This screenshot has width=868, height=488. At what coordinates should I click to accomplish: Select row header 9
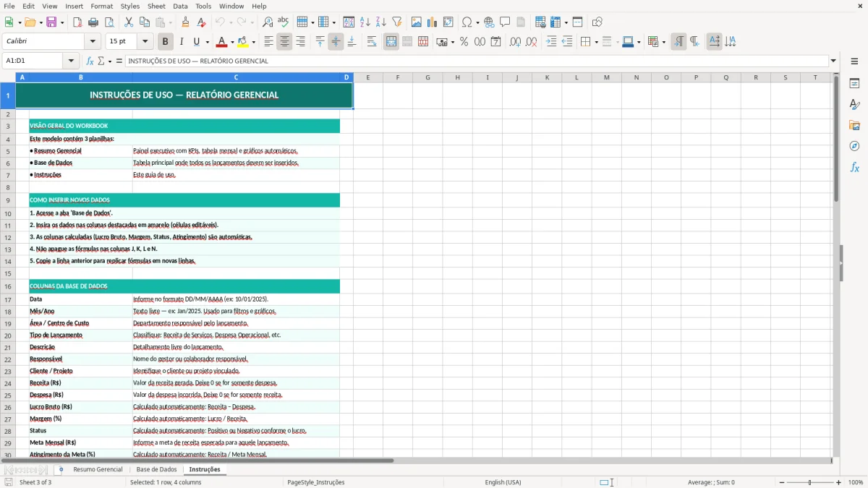point(8,200)
